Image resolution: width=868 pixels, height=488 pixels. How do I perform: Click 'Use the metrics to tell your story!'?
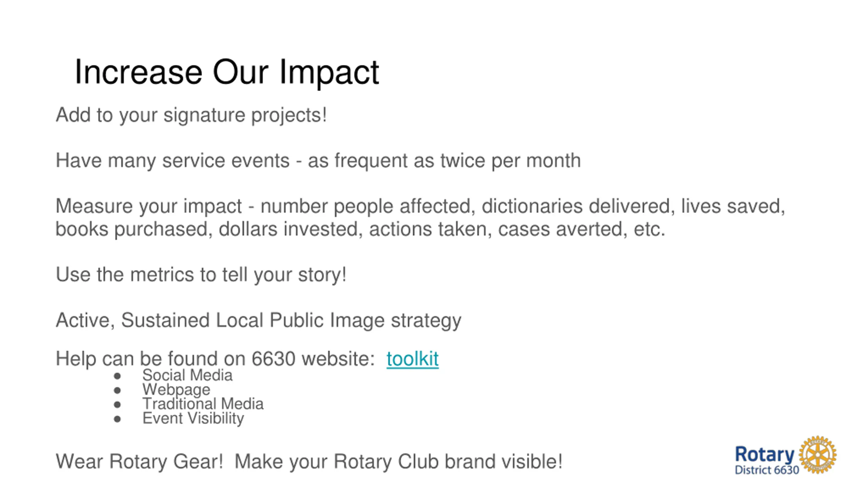click(201, 274)
